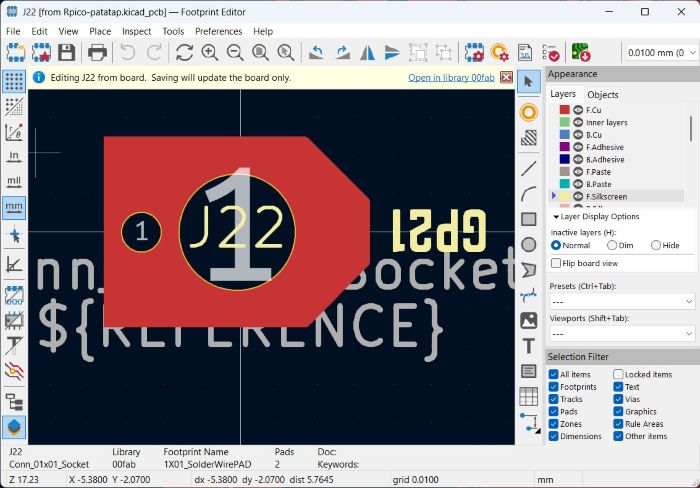Open the File menu
This screenshot has width=700, height=488.
click(13, 31)
